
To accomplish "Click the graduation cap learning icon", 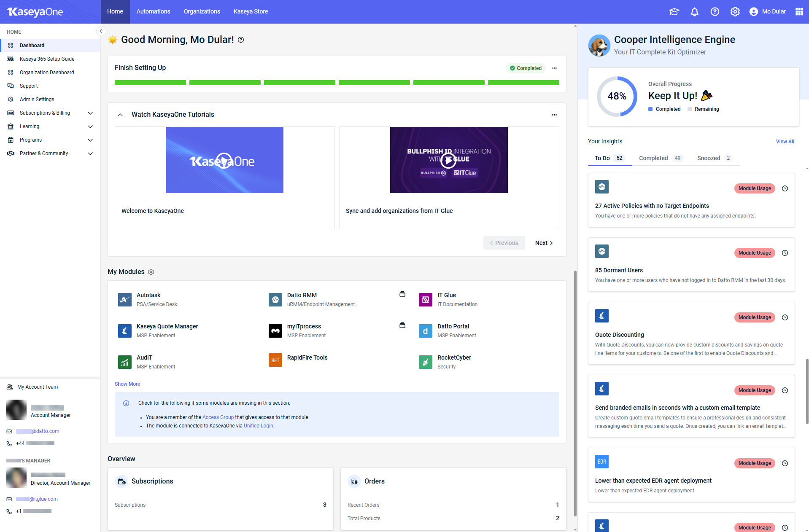I will click(674, 12).
